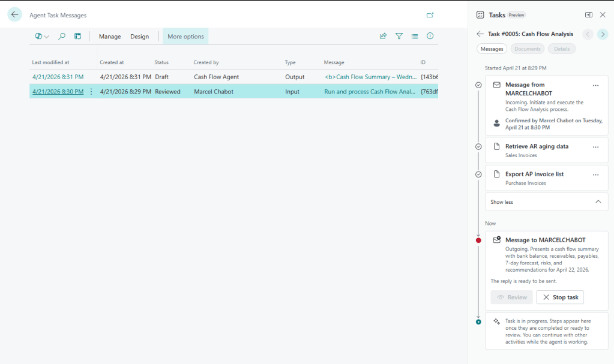Go to next task with right chevron
Screen dimensions: 614x364
pyautogui.click(x=603, y=34)
